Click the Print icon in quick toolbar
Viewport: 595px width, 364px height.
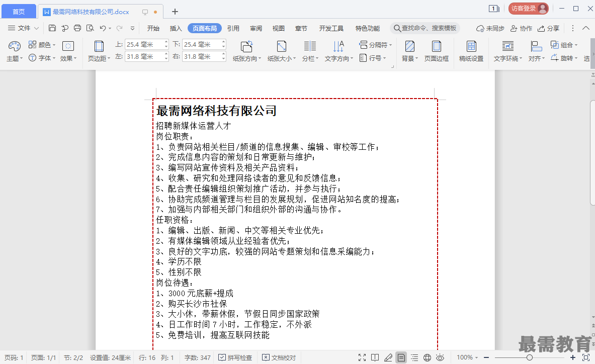pos(77,28)
